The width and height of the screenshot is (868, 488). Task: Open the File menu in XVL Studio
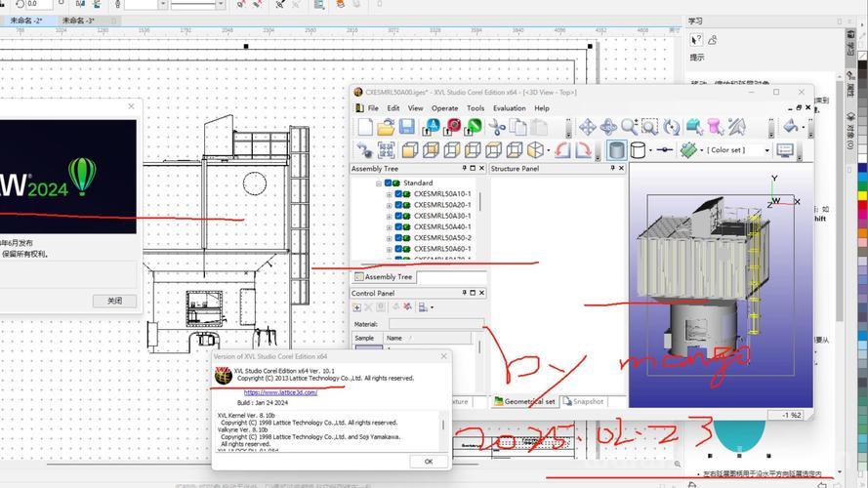373,108
